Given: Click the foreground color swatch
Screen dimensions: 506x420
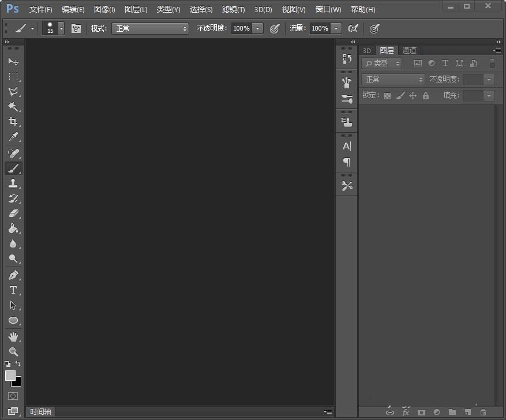Looking at the screenshot, I should click(10, 376).
